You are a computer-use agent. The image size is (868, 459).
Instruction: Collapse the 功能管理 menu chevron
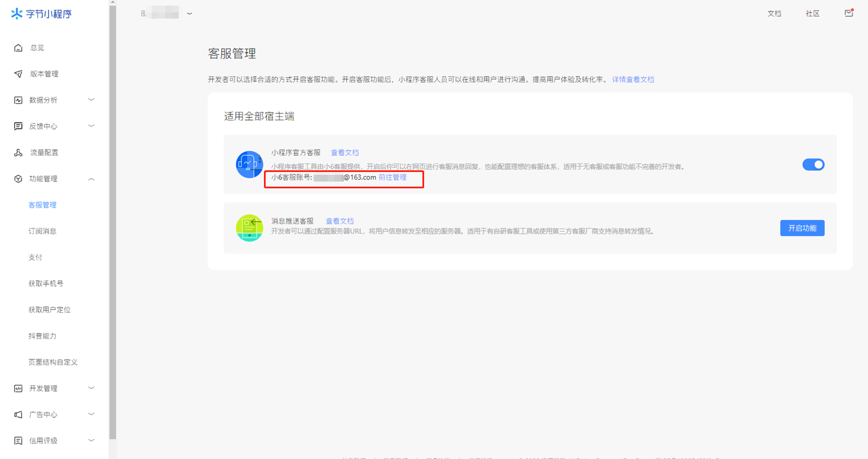[91, 179]
